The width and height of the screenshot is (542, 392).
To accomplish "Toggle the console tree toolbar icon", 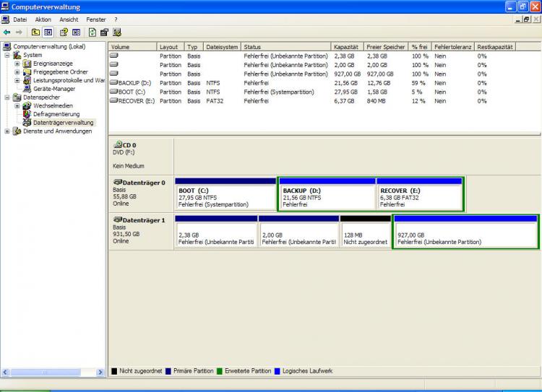I will 48,32.
